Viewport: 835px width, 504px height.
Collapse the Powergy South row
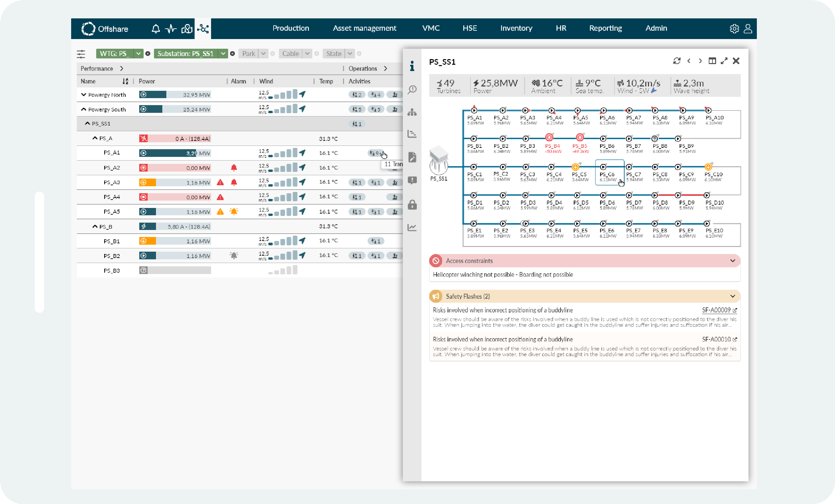click(x=83, y=109)
